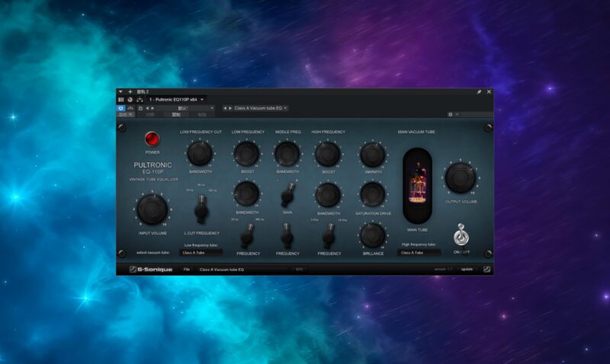The height and width of the screenshot is (364, 610).
Task: Click the update button
Action: pyautogui.click(x=467, y=270)
